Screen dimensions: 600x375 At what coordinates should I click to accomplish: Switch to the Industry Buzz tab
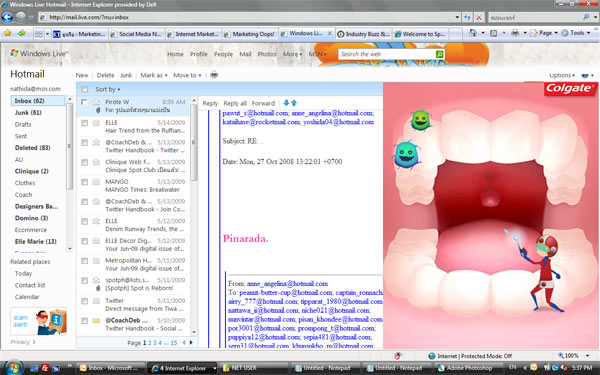coord(364,34)
